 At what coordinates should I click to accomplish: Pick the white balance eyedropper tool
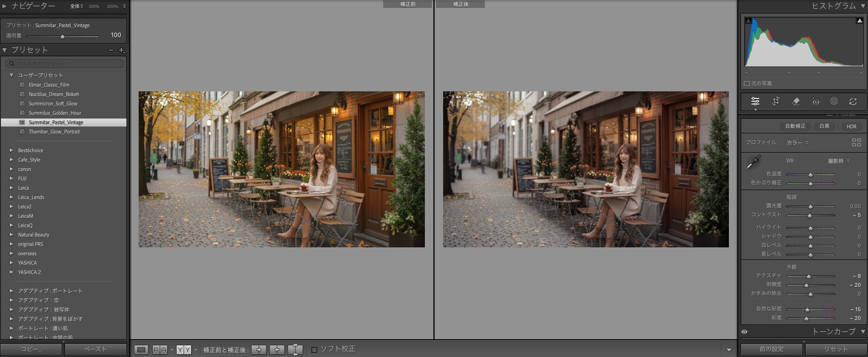click(x=753, y=163)
